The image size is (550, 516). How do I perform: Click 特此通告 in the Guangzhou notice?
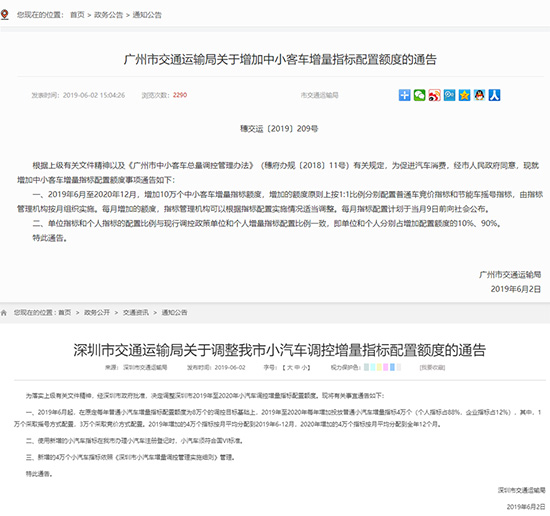tap(49, 238)
